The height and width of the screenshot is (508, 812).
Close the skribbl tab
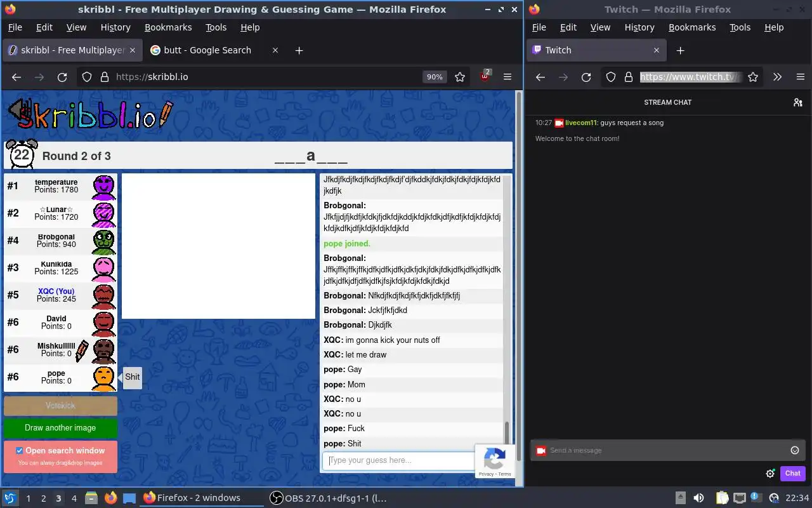pos(133,50)
